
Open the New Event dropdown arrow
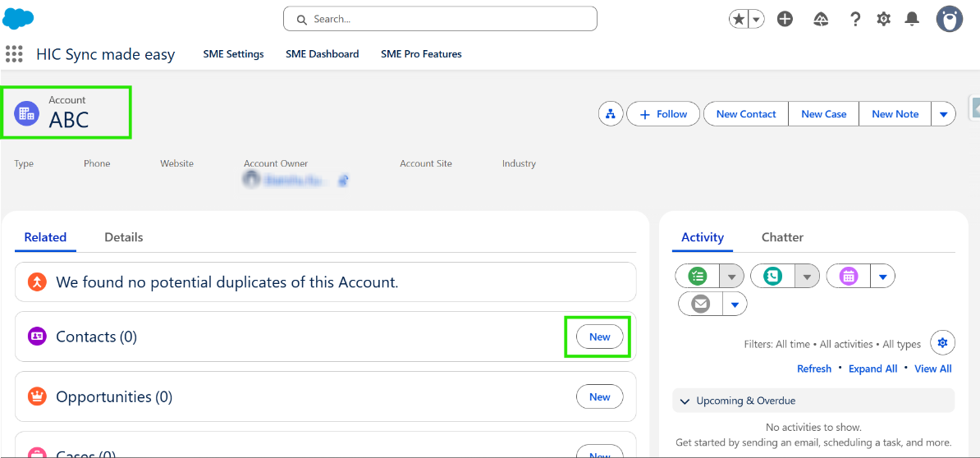click(882, 277)
